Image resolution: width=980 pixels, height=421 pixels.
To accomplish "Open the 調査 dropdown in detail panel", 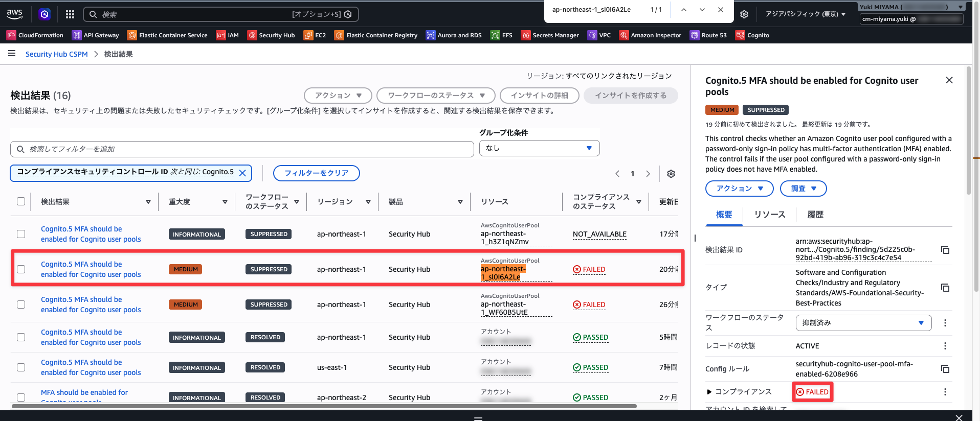I will [x=803, y=189].
